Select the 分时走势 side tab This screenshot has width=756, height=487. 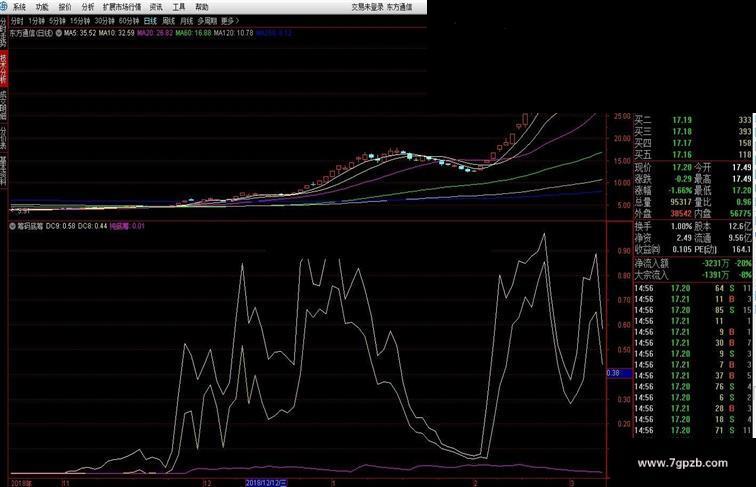pyautogui.click(x=3, y=33)
